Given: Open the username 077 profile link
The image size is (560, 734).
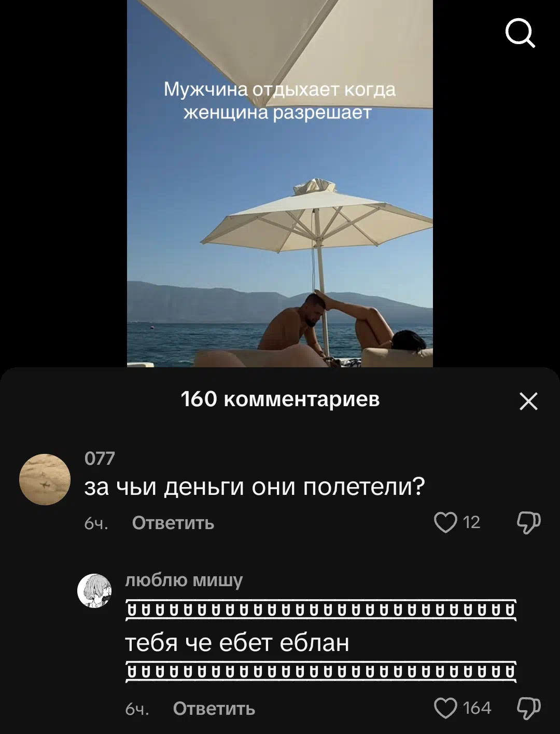Looking at the screenshot, I should tap(100, 459).
